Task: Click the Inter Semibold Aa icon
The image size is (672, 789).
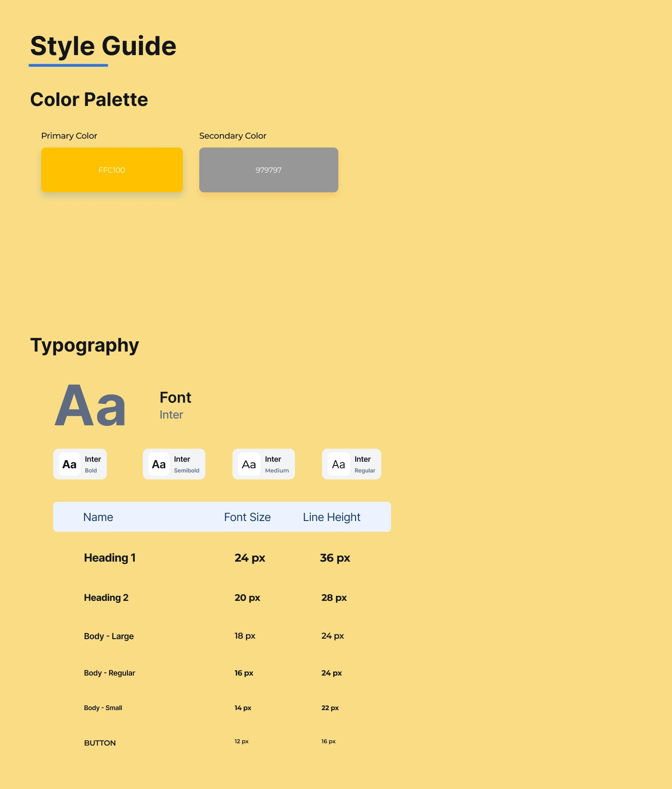Action: click(x=159, y=465)
